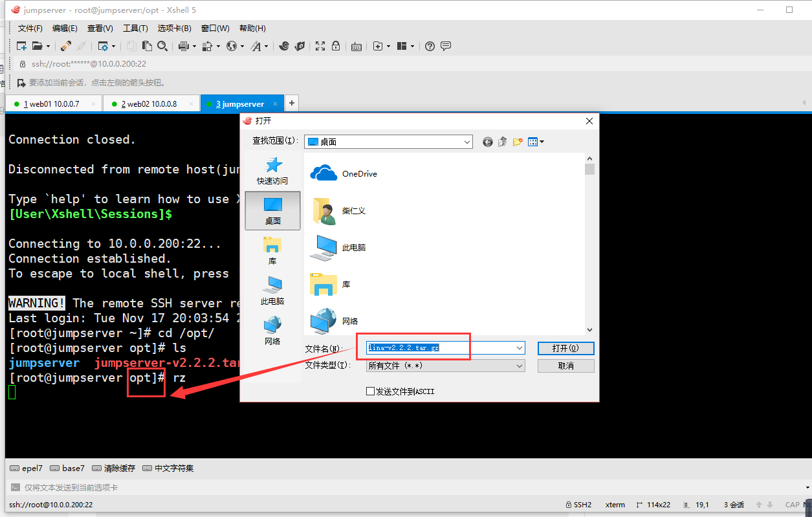Click the epel7 quick command button
The width and height of the screenshot is (812, 517).
tap(27, 468)
